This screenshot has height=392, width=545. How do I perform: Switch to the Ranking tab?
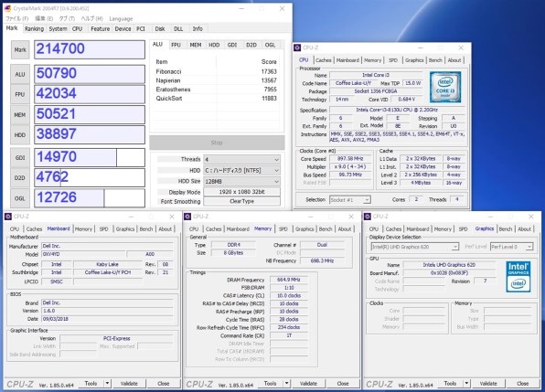point(34,29)
